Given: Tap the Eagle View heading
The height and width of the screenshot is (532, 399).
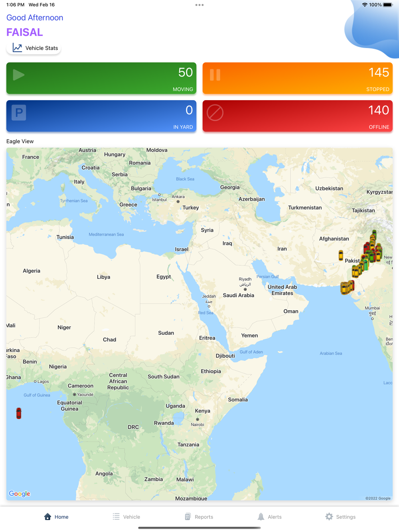Looking at the screenshot, I should point(20,141).
